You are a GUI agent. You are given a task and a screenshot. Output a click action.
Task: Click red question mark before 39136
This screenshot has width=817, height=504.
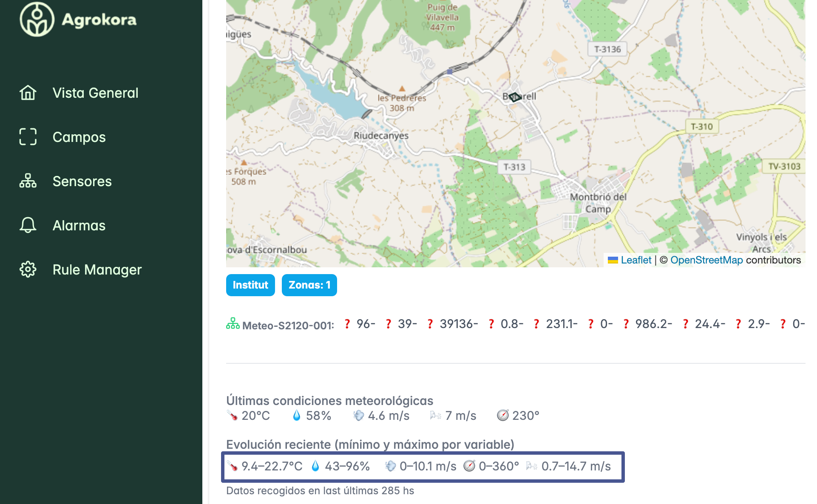pyautogui.click(x=430, y=324)
